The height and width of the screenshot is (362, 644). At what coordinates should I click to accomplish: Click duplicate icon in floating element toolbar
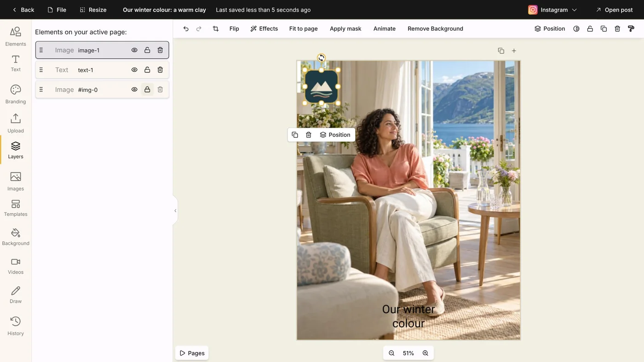pos(295,135)
